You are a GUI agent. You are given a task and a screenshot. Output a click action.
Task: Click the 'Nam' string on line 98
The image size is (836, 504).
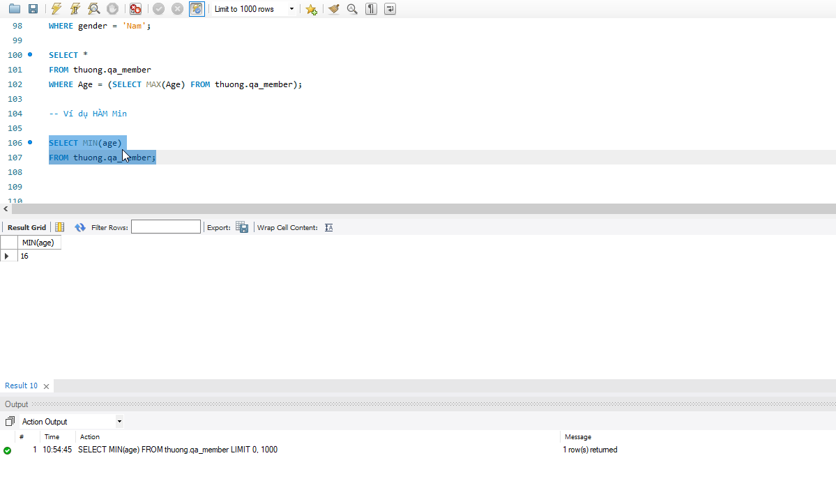point(134,26)
